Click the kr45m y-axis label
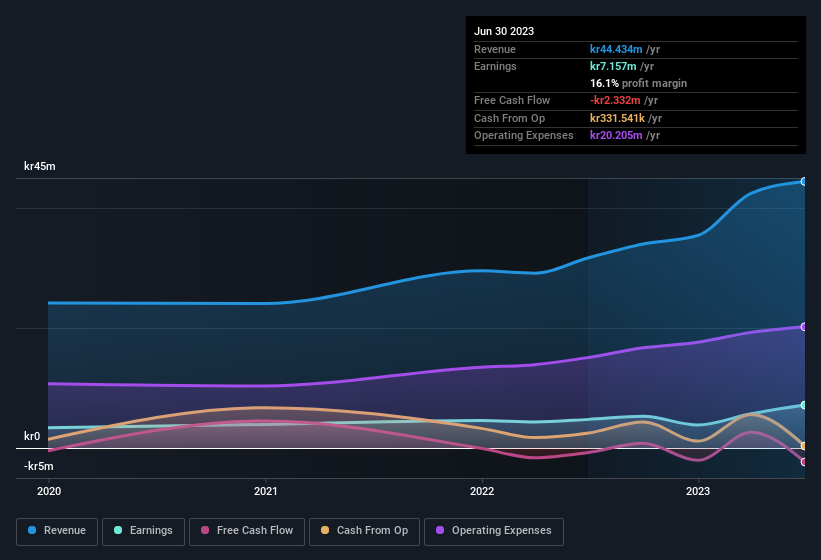821x560 pixels. pyautogui.click(x=39, y=166)
